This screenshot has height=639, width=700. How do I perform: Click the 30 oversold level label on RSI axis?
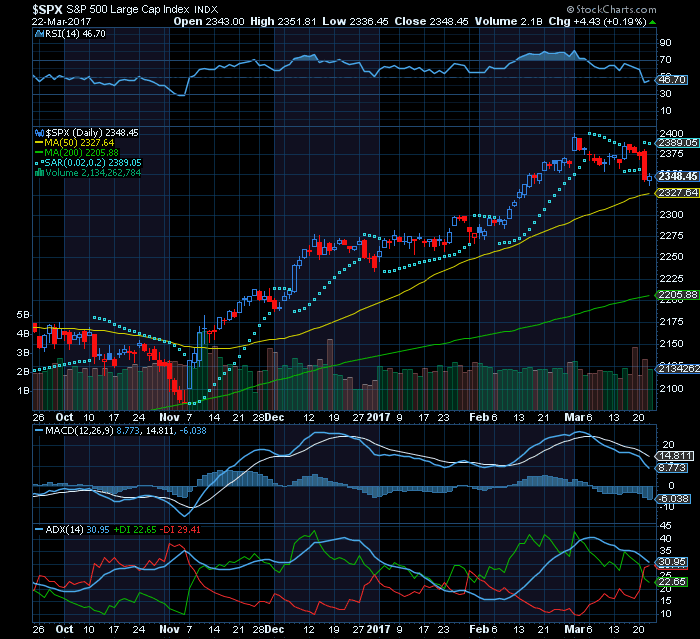point(665,94)
